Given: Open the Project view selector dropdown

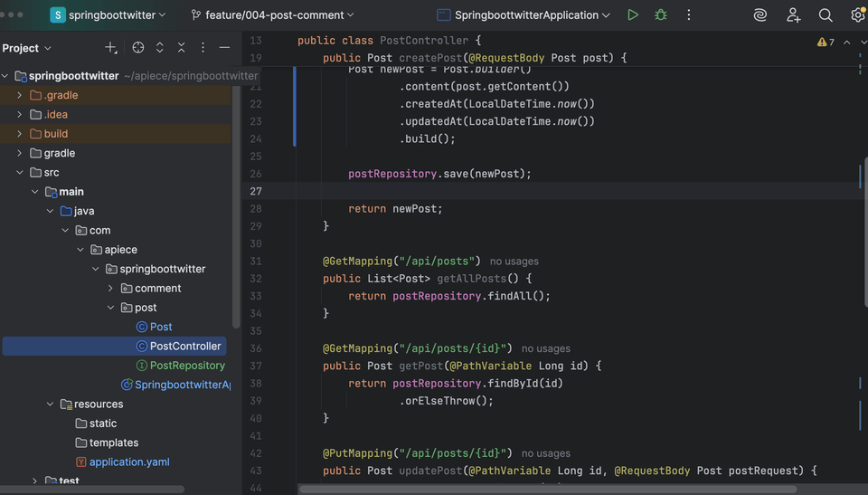Looking at the screenshot, I should pos(26,48).
